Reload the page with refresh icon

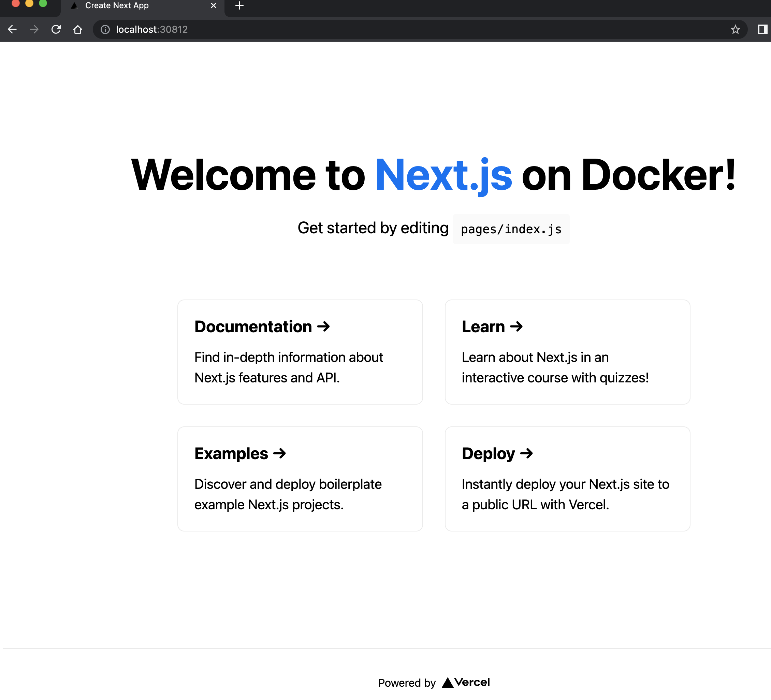[x=56, y=29]
